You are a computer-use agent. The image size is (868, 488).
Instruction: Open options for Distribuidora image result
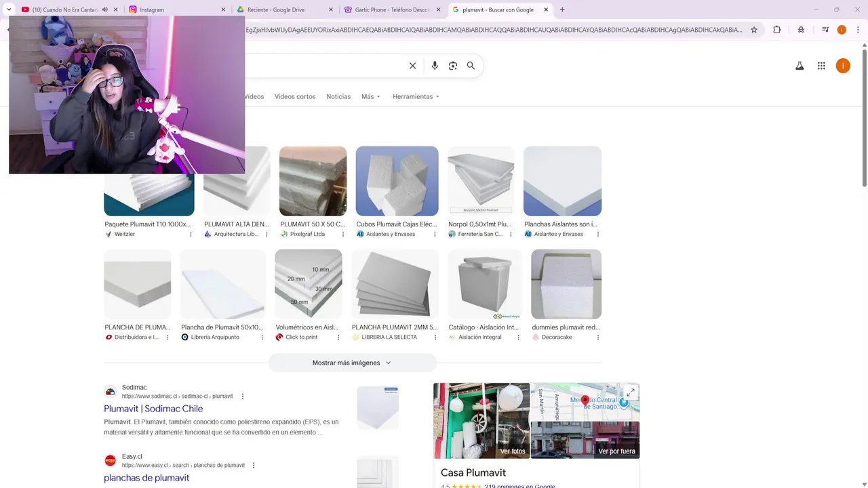167,337
